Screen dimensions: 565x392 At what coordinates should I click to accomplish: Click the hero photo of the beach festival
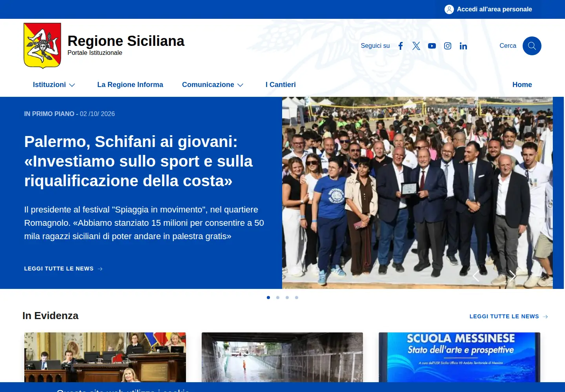point(417,193)
